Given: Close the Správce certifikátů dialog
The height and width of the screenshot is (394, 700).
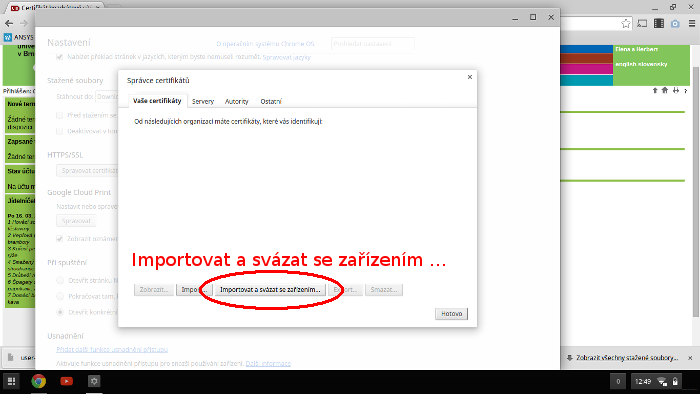Looking at the screenshot, I should [x=470, y=77].
